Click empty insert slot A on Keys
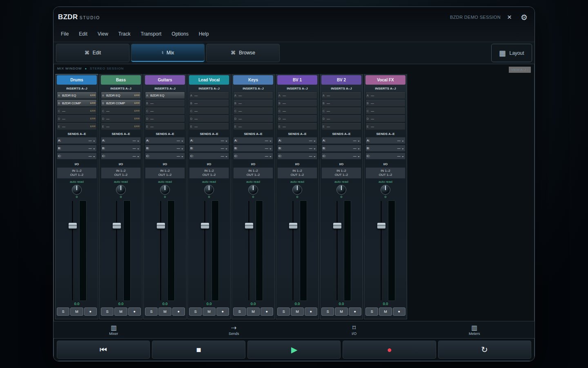Screen dimensions: 588x368 (253, 95)
